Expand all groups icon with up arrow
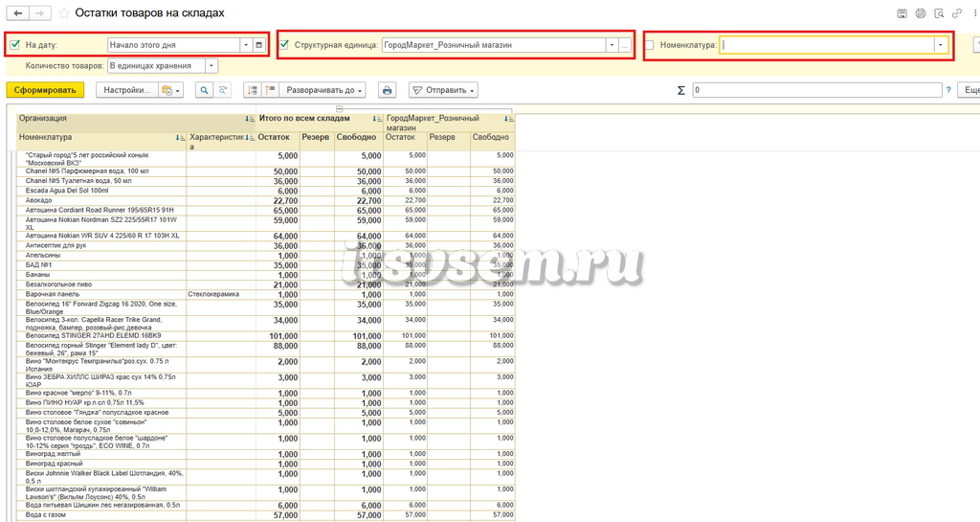 270,90
